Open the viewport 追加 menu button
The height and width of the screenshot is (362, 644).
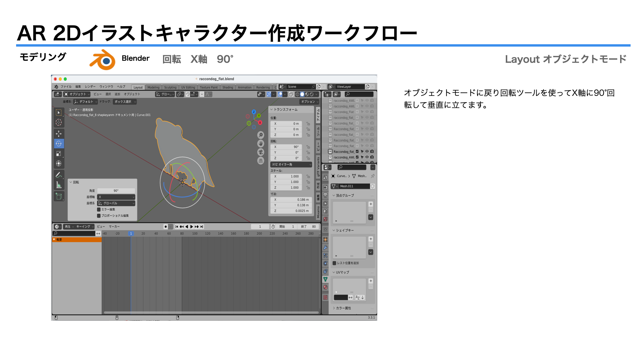pos(117,95)
